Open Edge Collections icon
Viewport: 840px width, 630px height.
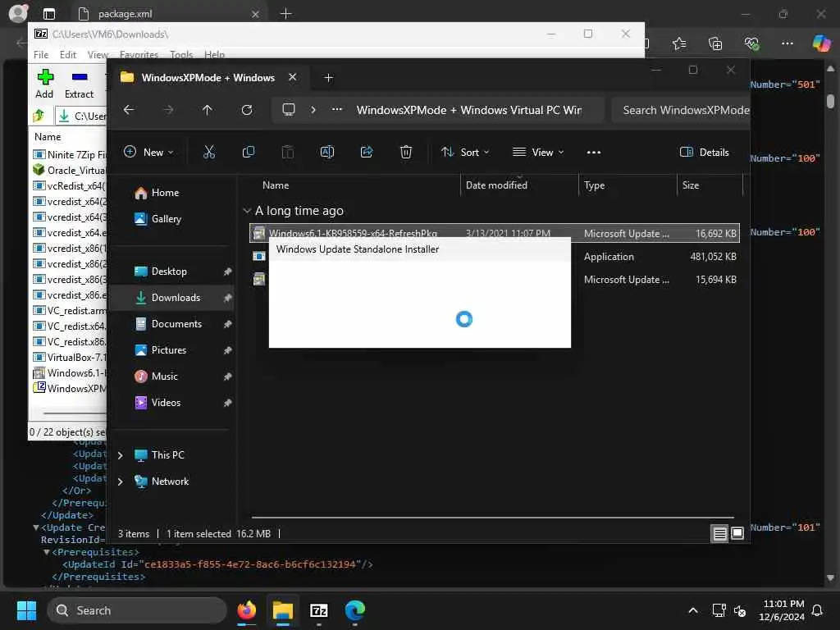click(715, 43)
